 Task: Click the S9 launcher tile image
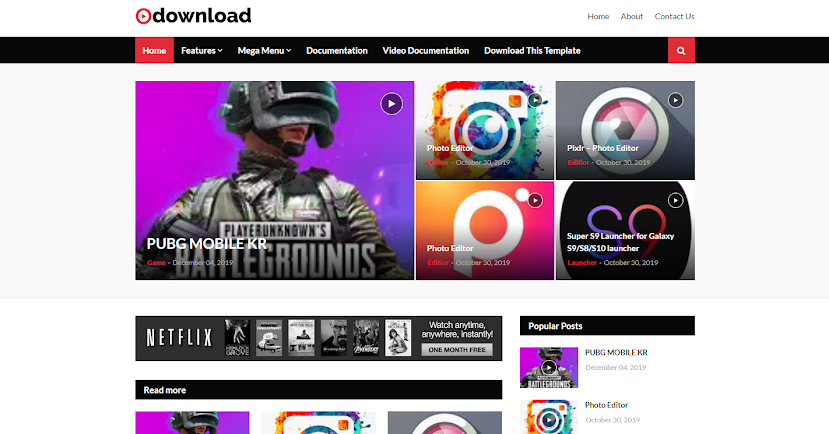(625, 230)
